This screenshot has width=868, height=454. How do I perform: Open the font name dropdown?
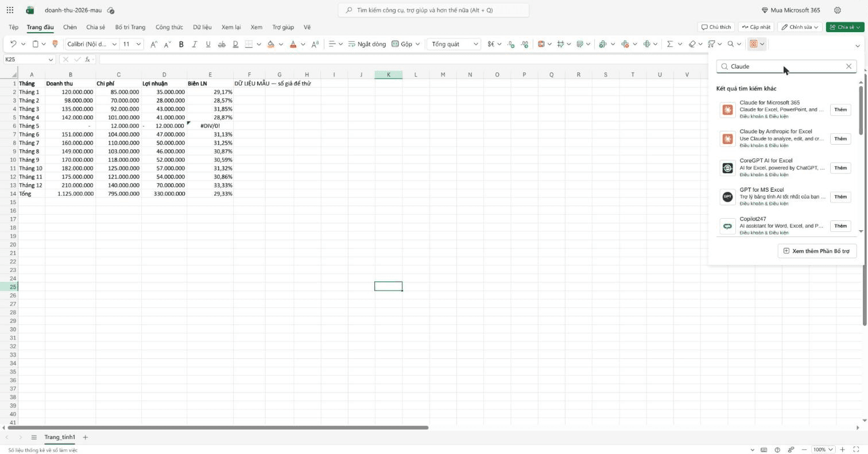(x=114, y=44)
